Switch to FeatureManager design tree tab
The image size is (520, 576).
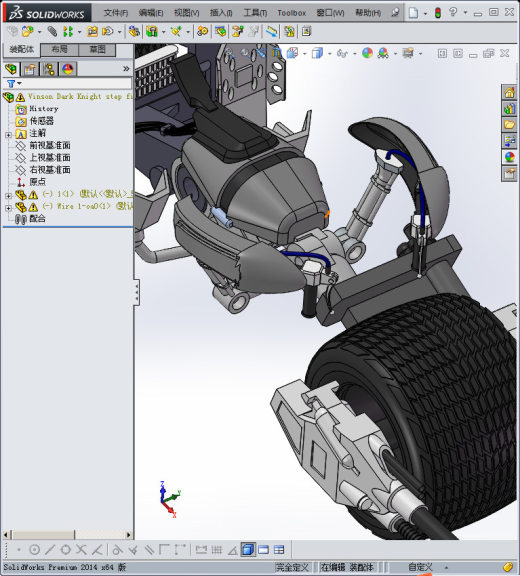(11, 69)
